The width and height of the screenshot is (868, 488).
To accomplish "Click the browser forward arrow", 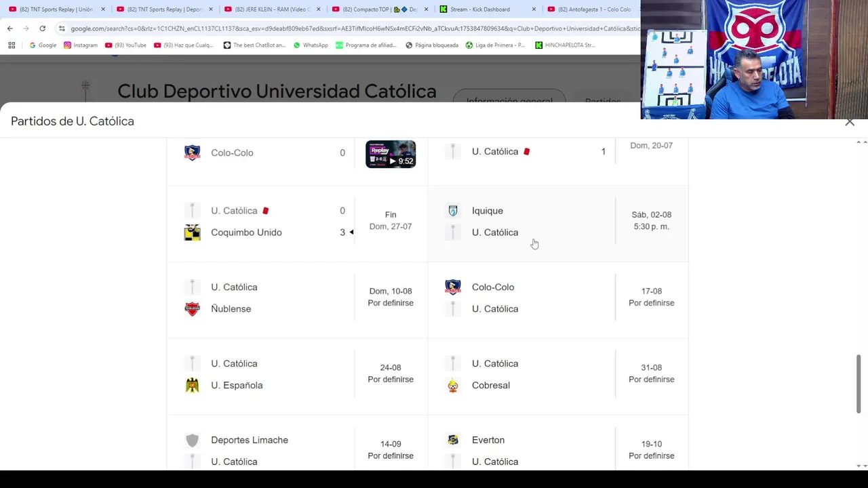I will 26,28.
